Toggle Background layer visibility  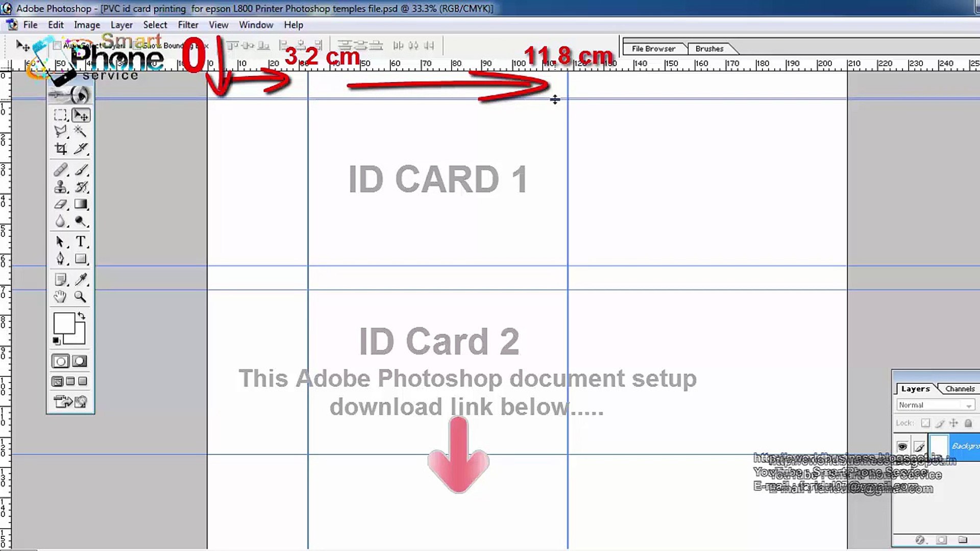[x=902, y=446]
